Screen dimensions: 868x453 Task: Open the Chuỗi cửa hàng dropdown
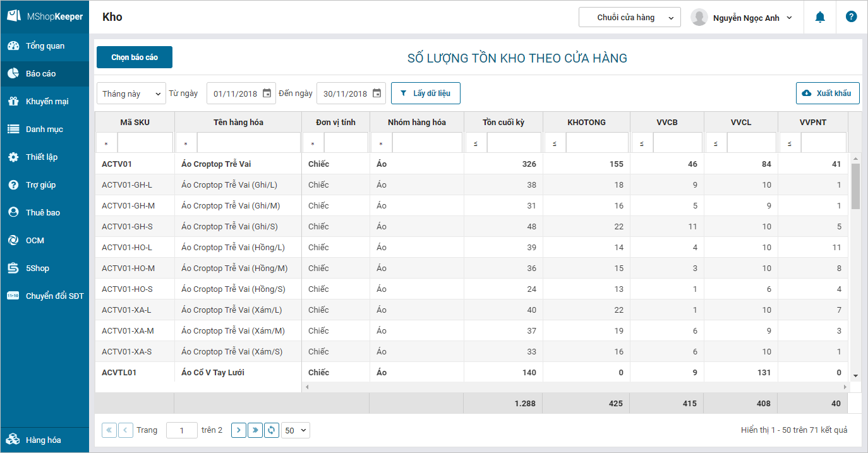[629, 18]
